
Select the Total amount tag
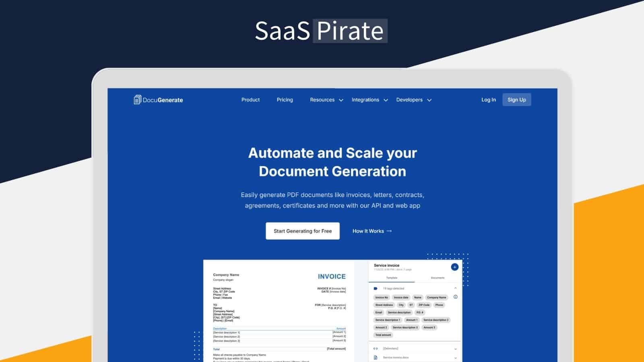(x=383, y=335)
